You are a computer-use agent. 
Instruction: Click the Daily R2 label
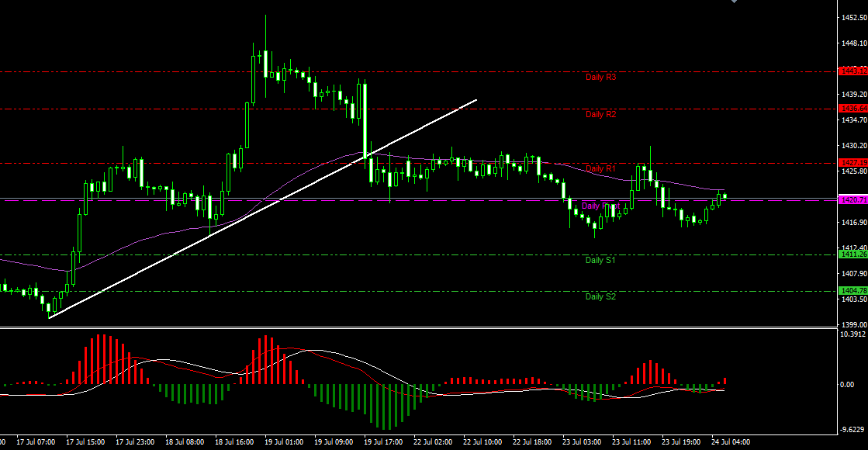(600, 114)
